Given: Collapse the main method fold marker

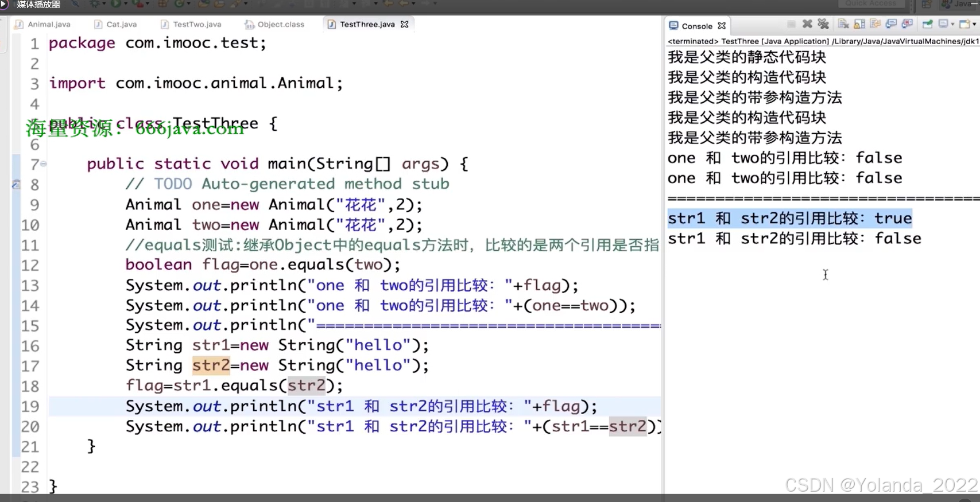Looking at the screenshot, I should tap(44, 164).
